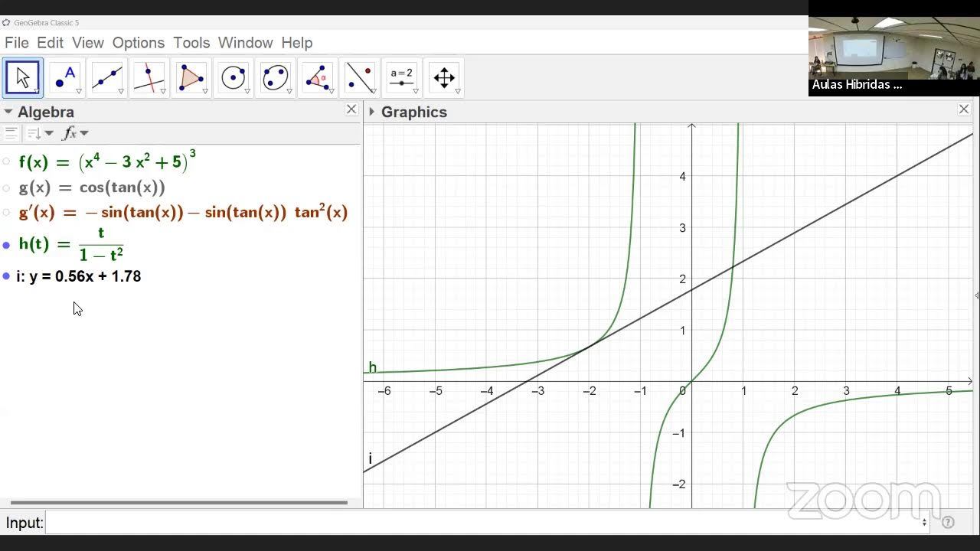This screenshot has height=551, width=980.
Task: Expand the Graphics style bar triangle
Action: [371, 112]
